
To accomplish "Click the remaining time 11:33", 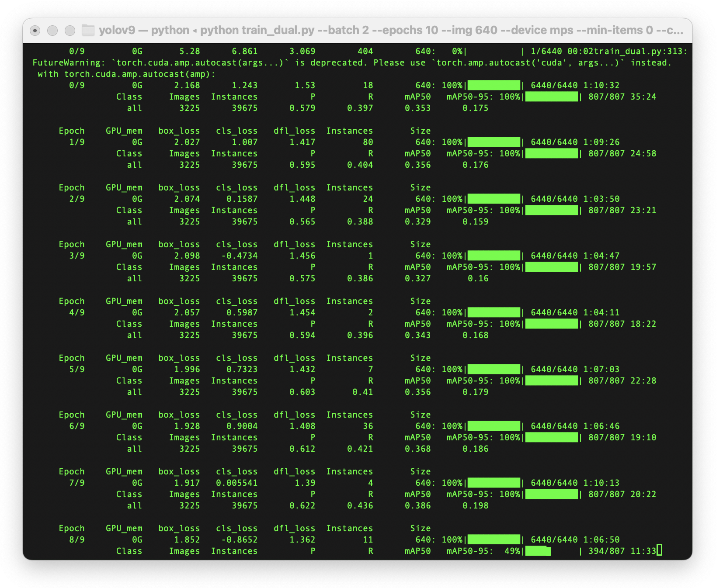I will click(x=643, y=551).
